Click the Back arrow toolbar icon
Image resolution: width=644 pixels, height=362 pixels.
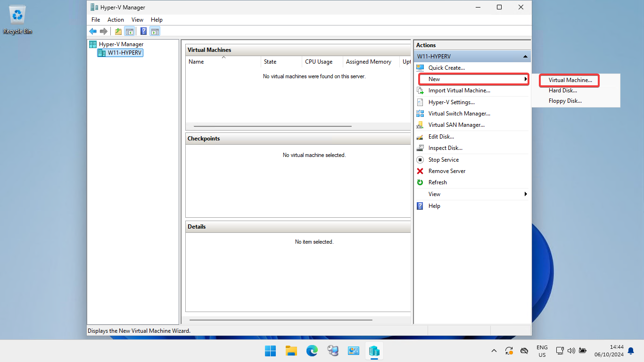(x=93, y=32)
